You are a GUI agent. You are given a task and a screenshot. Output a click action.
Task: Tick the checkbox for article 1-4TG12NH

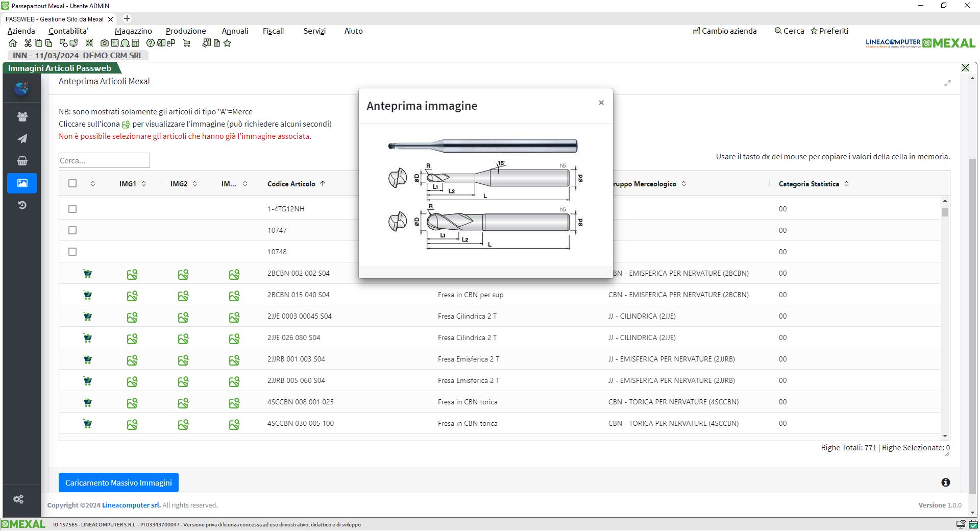tap(72, 209)
